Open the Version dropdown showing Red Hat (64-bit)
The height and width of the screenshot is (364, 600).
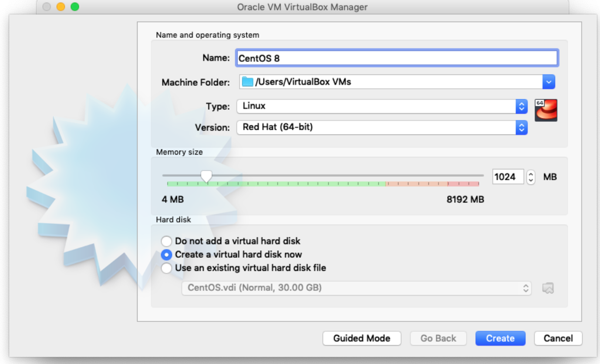point(382,128)
